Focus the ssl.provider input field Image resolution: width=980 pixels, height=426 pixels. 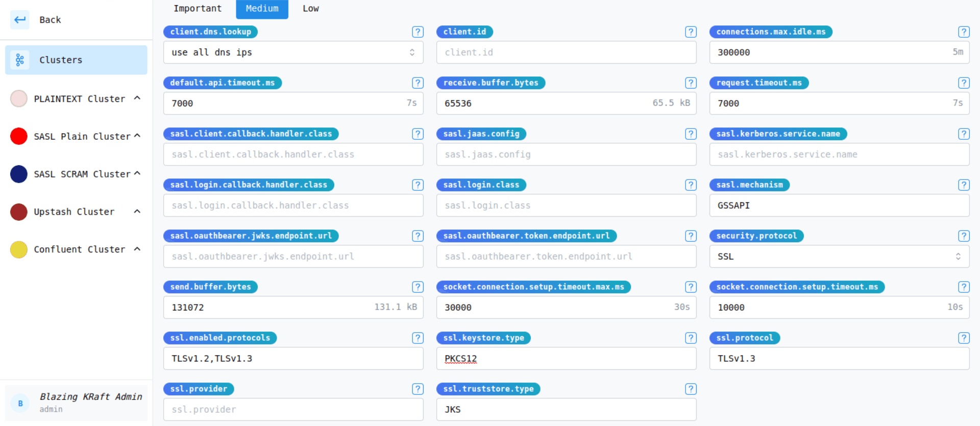tap(293, 409)
